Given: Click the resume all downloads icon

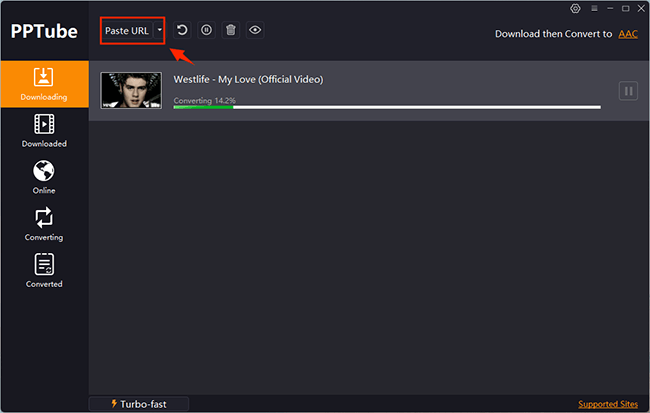Looking at the screenshot, I should 182,30.
